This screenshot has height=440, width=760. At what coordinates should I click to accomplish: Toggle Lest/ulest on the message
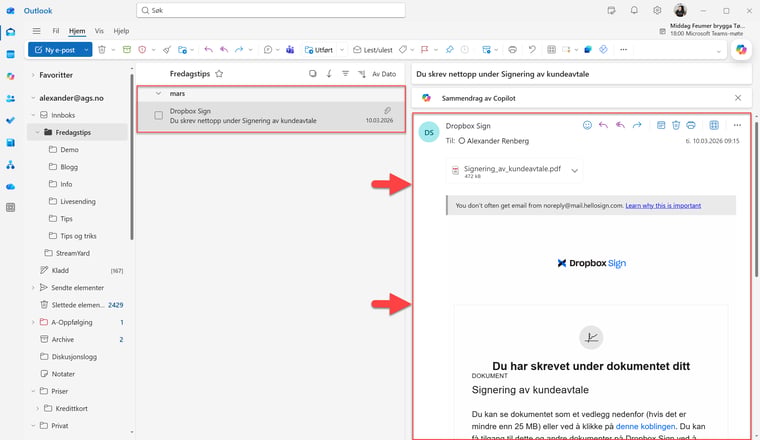point(372,49)
